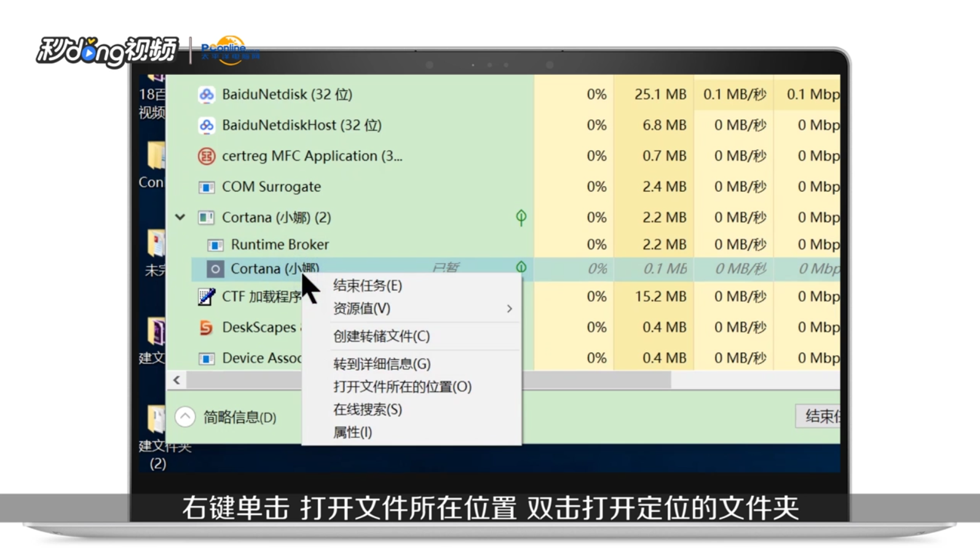Select the COM Surrogate row name
The width and height of the screenshot is (980, 552).
coord(272,187)
